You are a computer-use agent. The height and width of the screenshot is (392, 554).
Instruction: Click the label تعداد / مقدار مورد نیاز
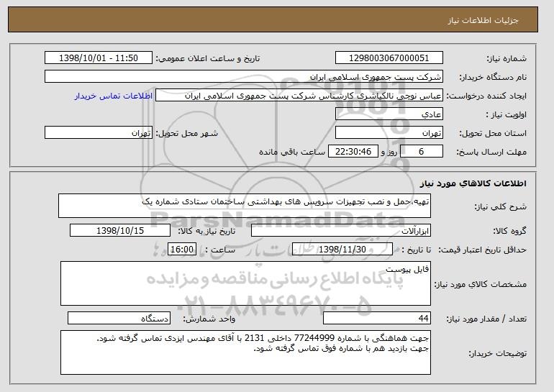tap(486, 319)
